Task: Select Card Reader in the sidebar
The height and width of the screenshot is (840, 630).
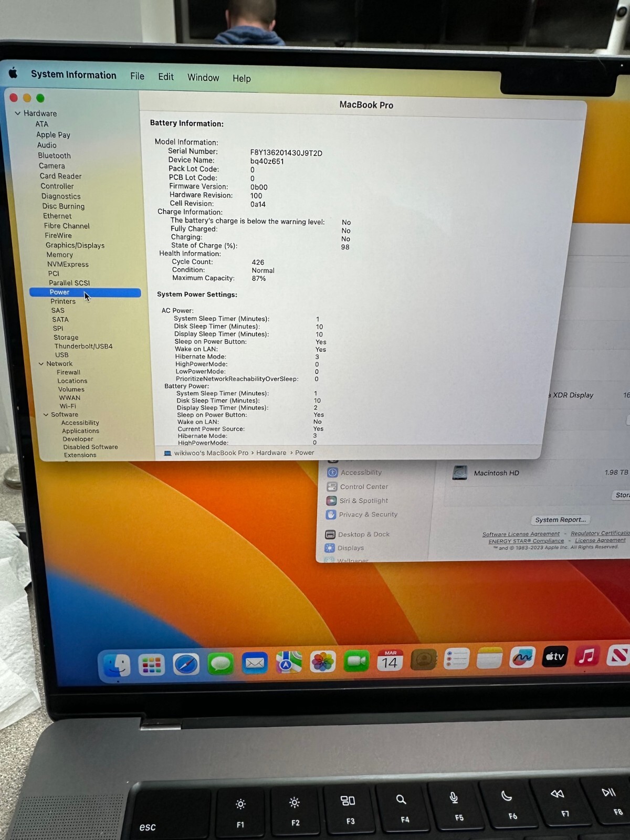Action: coord(60,176)
